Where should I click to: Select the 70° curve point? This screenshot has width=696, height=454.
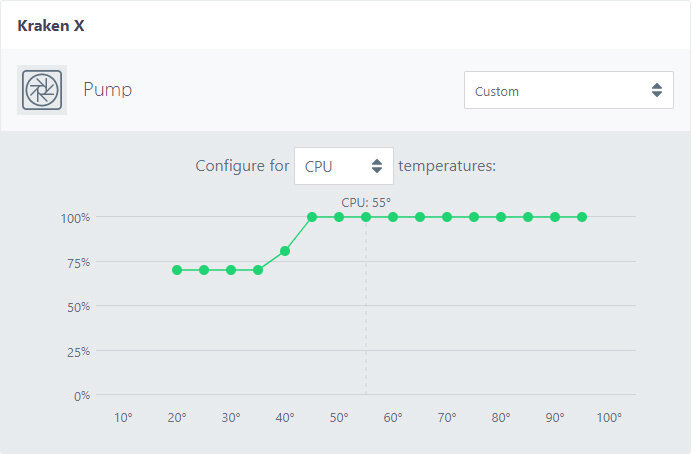(x=447, y=217)
